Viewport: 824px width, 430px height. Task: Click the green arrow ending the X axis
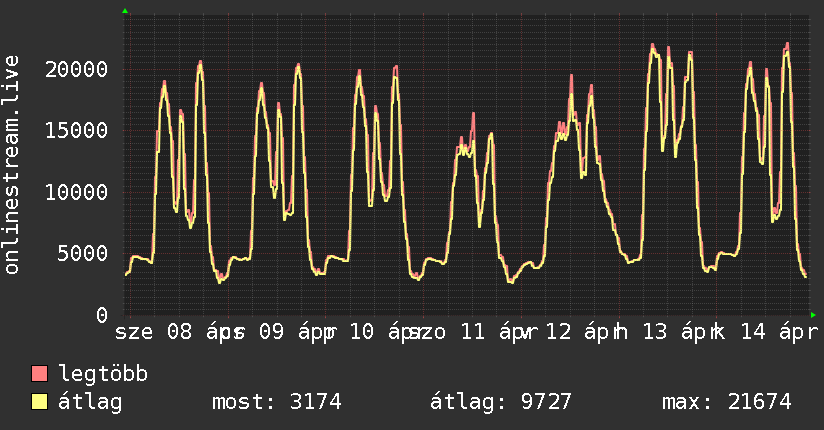(813, 315)
